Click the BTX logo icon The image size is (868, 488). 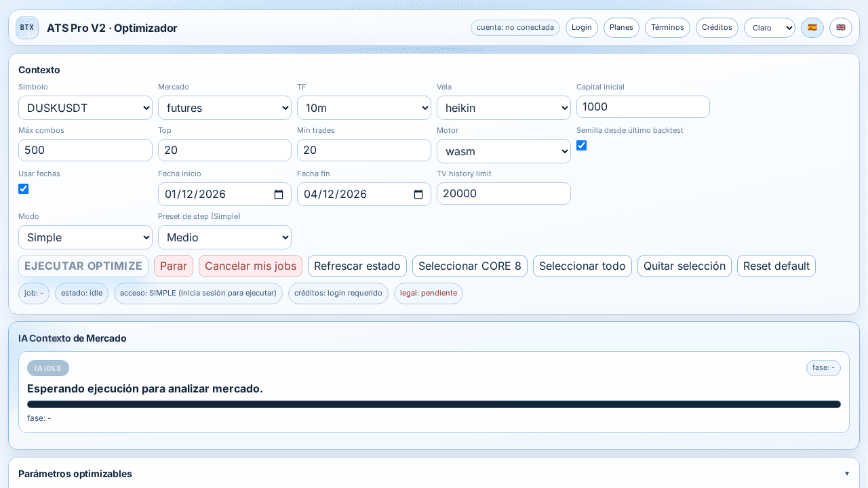click(x=26, y=27)
